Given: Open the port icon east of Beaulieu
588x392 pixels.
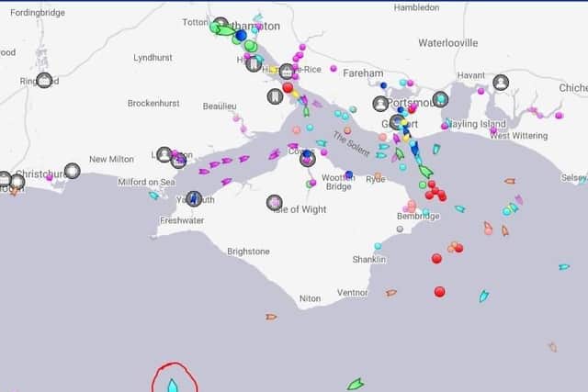Looking at the screenshot, I should tap(275, 96).
